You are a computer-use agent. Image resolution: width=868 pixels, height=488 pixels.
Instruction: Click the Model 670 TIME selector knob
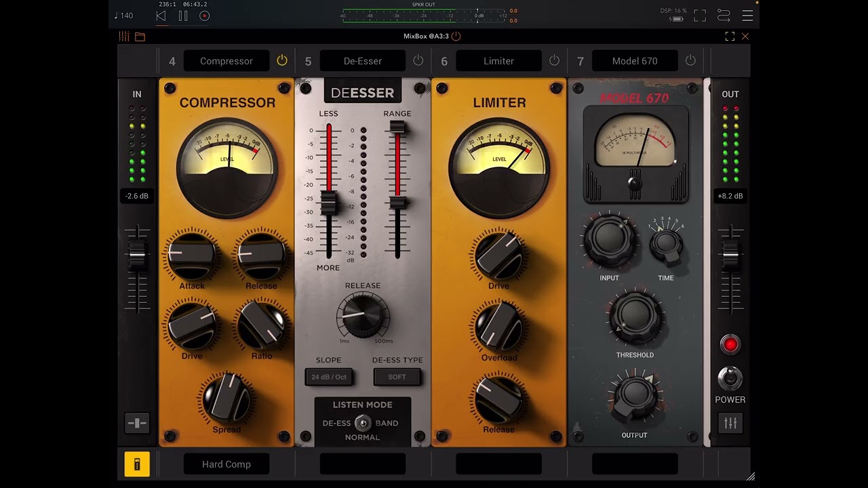(667, 244)
